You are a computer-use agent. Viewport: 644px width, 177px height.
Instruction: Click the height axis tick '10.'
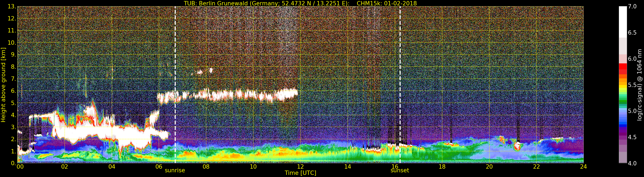12,43
